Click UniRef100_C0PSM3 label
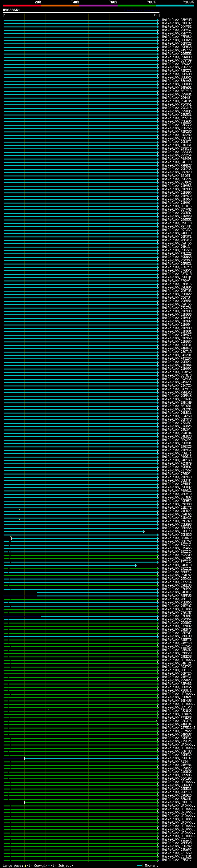Image resolution: width=197 pixels, height=868 pixels. point(176,74)
